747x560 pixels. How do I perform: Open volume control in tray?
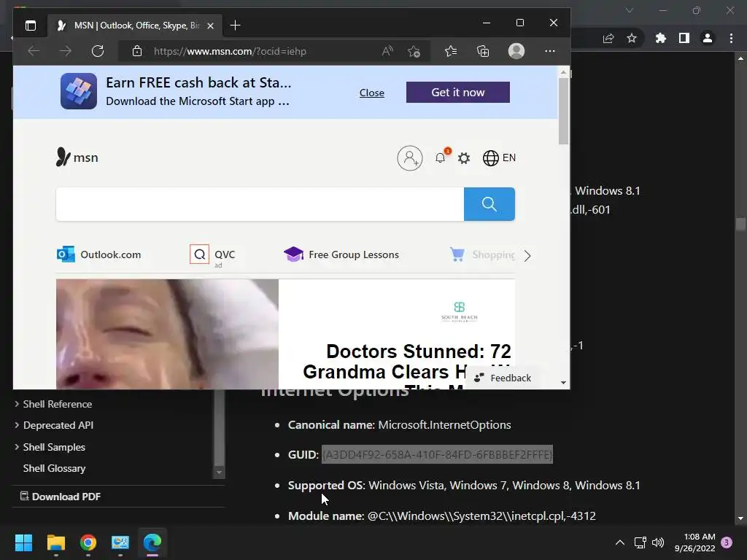[658, 542]
